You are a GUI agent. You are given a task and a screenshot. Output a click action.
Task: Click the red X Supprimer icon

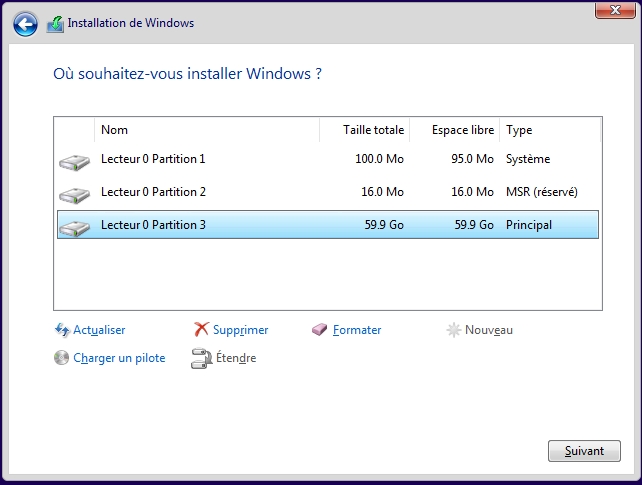tap(201, 330)
